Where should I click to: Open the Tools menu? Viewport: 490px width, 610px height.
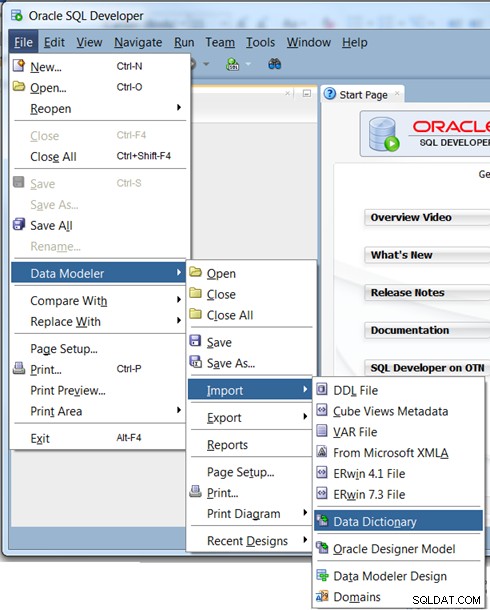pyautogui.click(x=260, y=42)
